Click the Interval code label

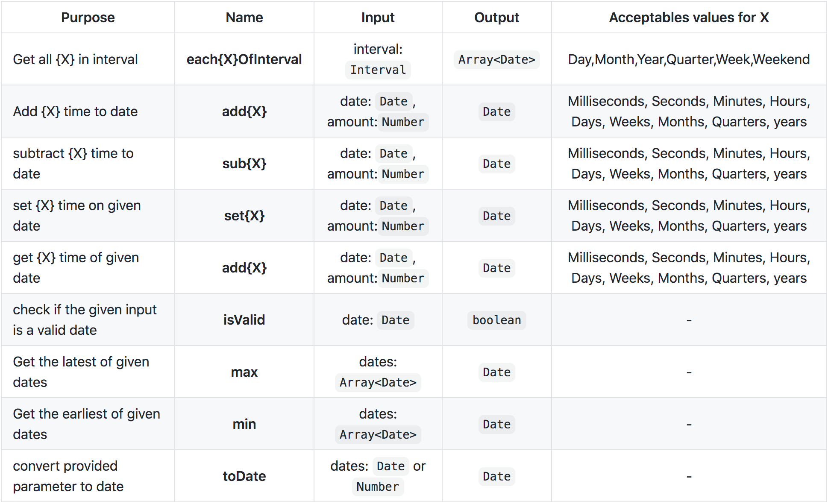[x=378, y=70]
